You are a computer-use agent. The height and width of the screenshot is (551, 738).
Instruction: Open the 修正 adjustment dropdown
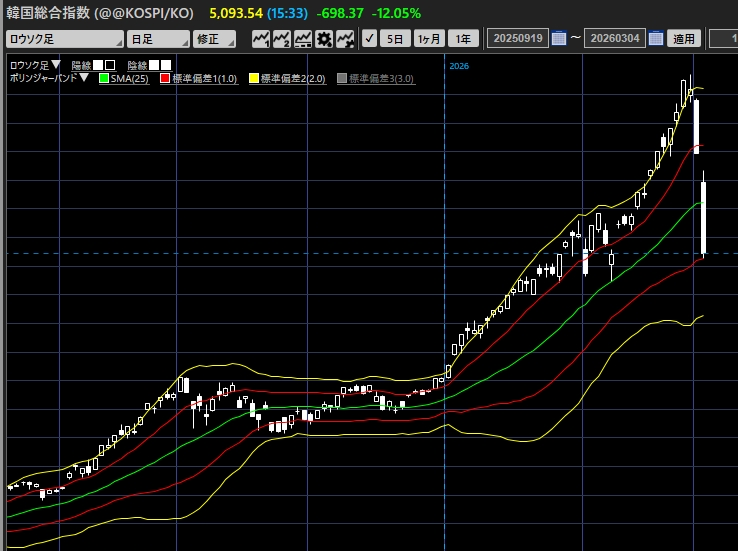click(214, 39)
